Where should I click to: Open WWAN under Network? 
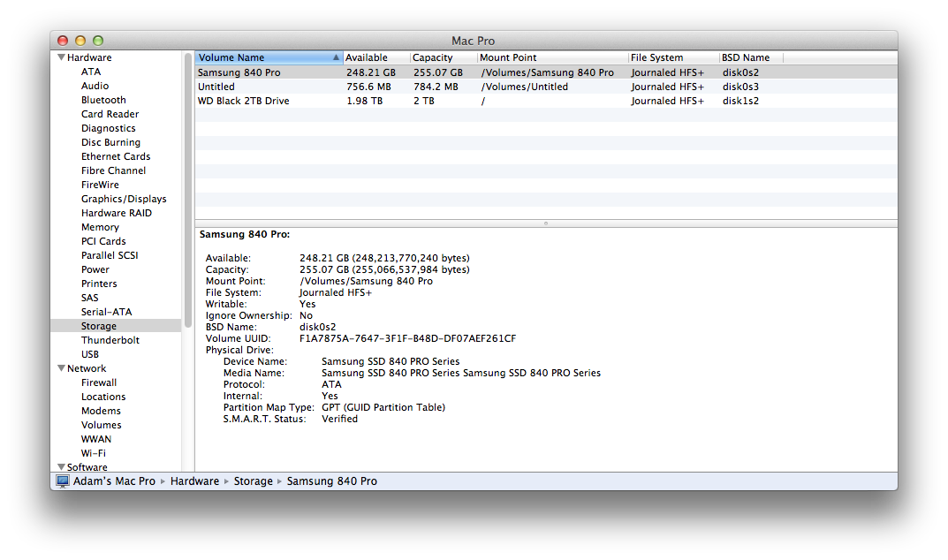click(x=96, y=439)
